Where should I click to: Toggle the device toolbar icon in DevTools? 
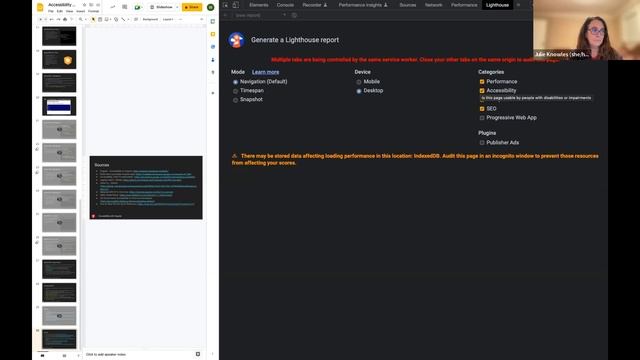pos(236,5)
